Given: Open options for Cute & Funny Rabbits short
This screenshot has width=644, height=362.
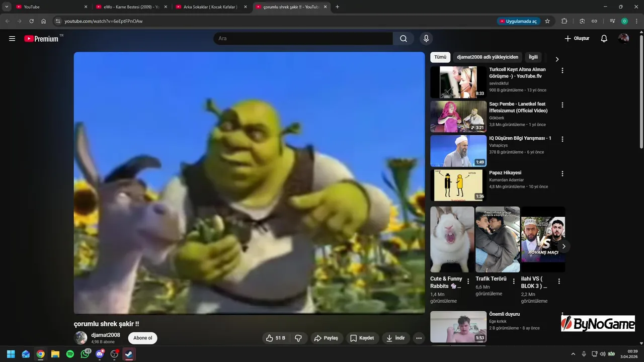Looking at the screenshot, I should tap(468, 282).
